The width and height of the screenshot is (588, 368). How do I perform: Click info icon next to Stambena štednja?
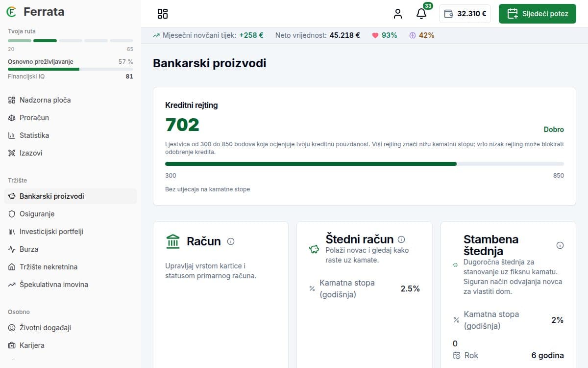coord(560,245)
